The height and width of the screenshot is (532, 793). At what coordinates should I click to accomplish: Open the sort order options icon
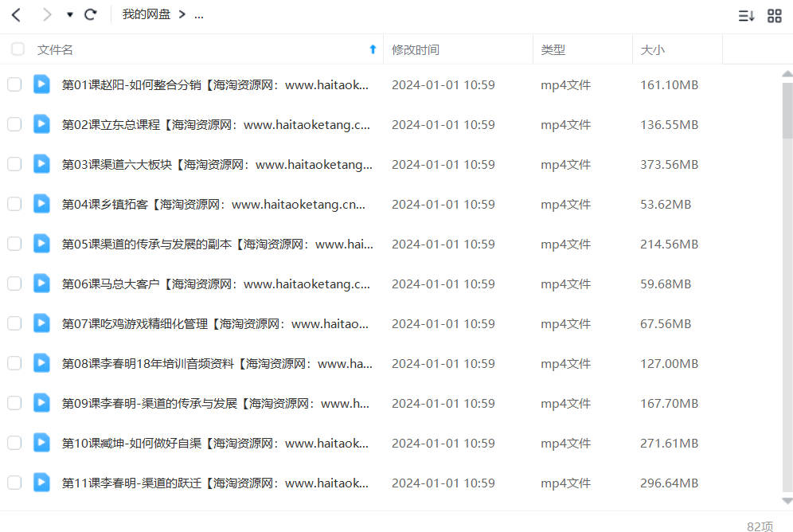(x=746, y=16)
